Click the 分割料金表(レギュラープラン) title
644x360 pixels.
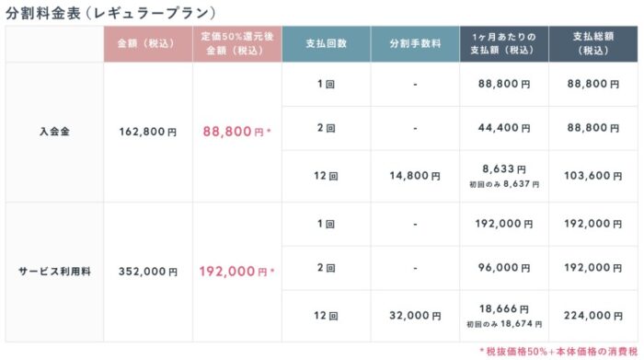click(111, 13)
